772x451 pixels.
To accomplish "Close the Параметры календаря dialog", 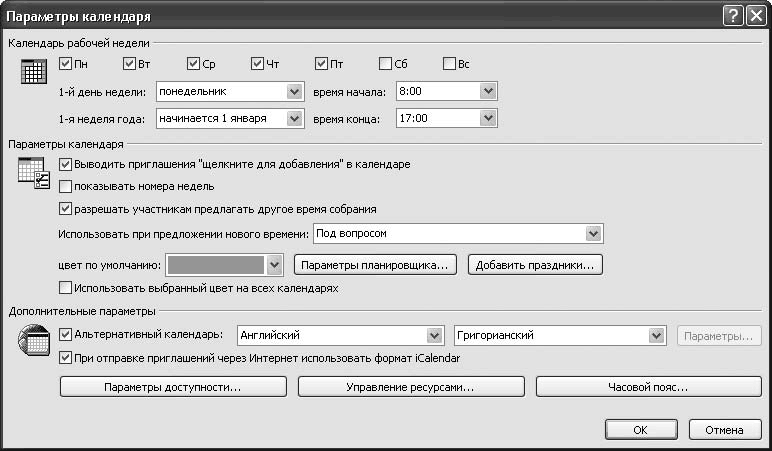I will [754, 16].
